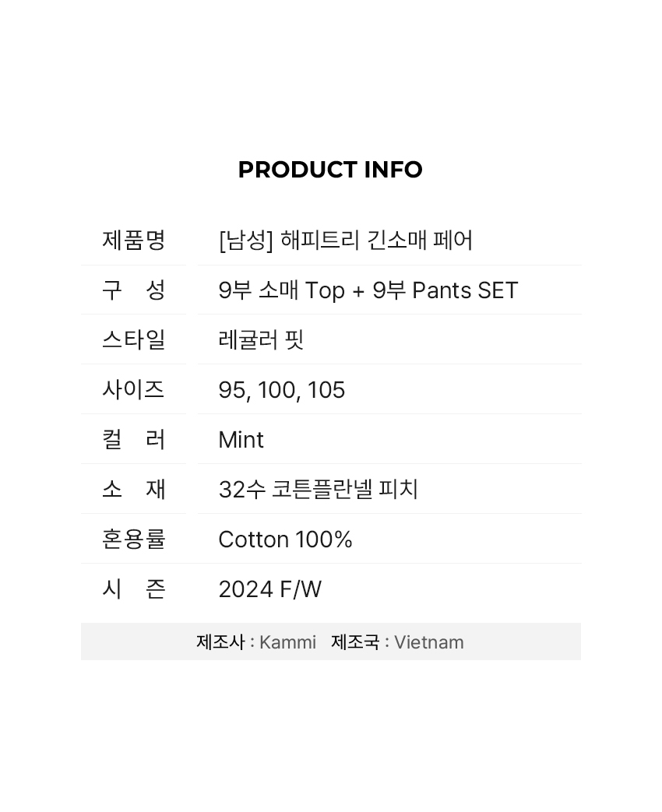The width and height of the screenshot is (662, 812).
Task: Select the 혼용률 label
Action: pos(134,539)
